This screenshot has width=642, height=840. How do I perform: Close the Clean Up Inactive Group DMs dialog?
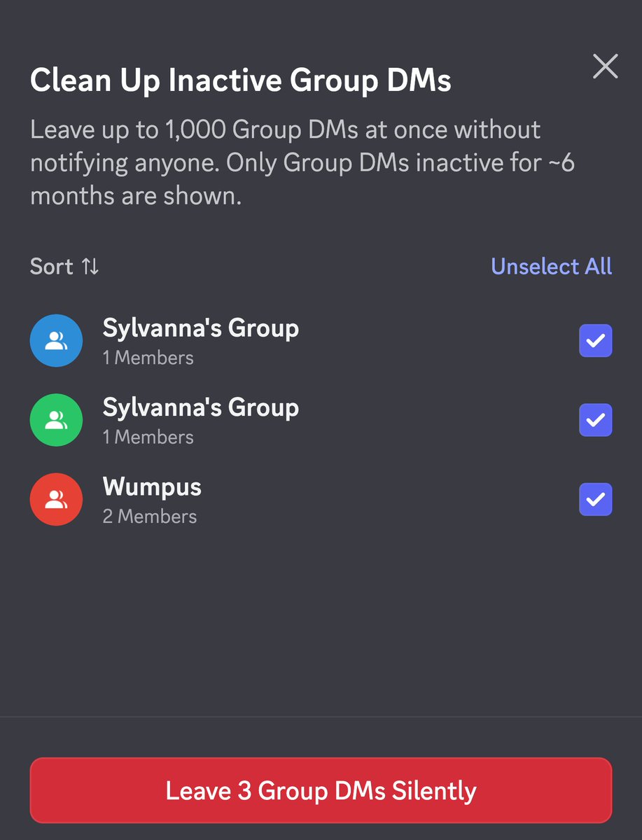click(605, 66)
